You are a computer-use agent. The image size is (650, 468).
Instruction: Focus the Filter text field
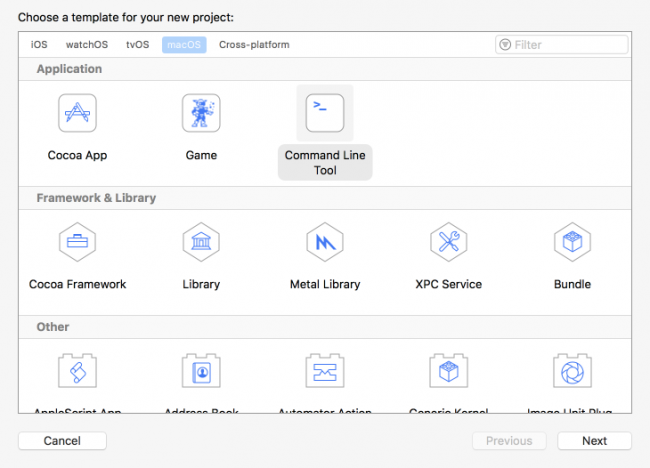tap(562, 44)
